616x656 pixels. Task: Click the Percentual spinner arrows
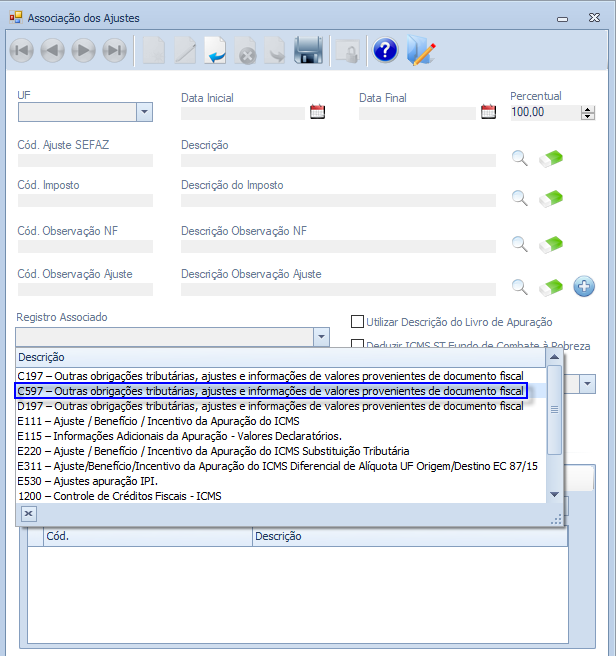point(588,113)
